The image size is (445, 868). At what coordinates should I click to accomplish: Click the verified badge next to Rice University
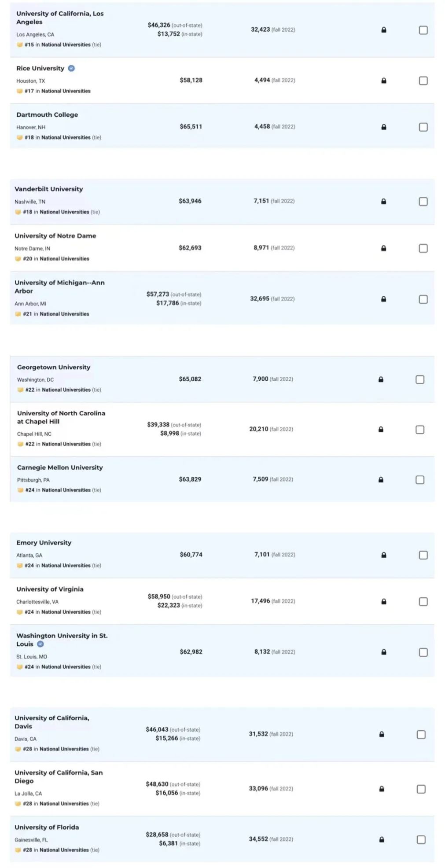(x=71, y=68)
